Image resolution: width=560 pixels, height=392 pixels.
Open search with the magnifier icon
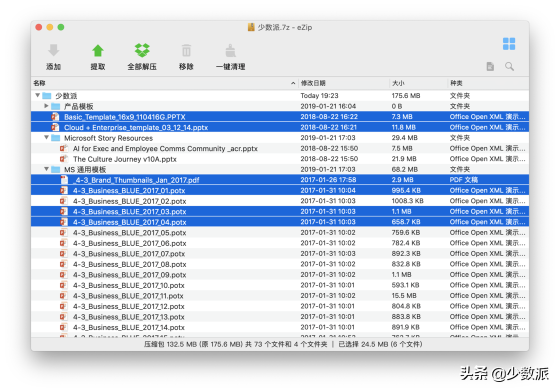509,66
